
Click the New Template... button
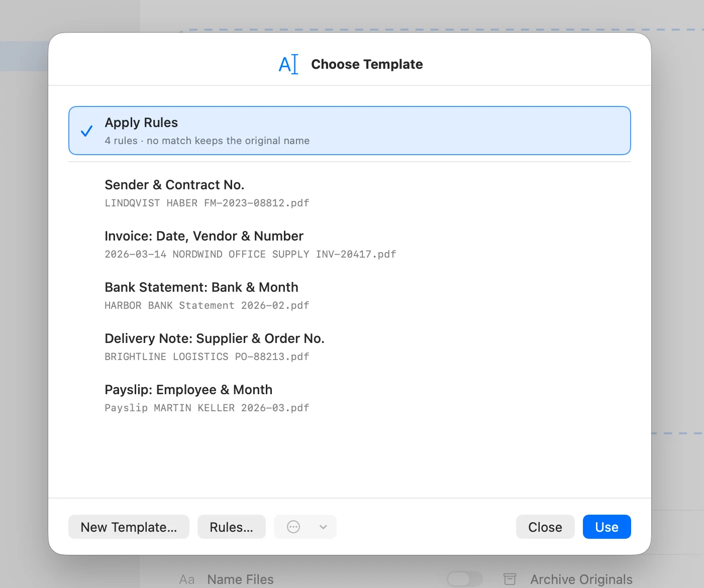click(129, 527)
